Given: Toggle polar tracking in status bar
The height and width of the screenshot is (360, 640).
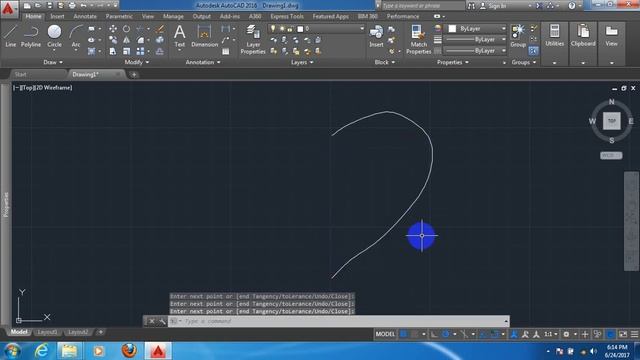Looking at the screenshot, I should [x=446, y=334].
